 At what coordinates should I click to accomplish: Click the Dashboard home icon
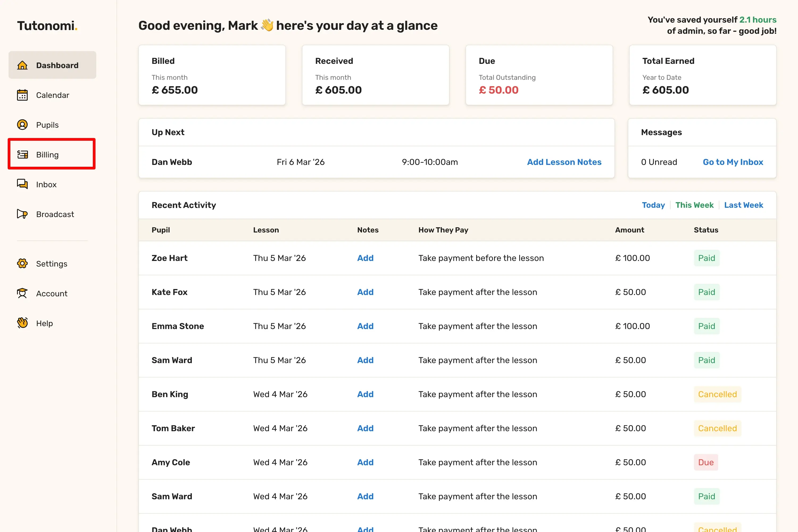pos(22,65)
